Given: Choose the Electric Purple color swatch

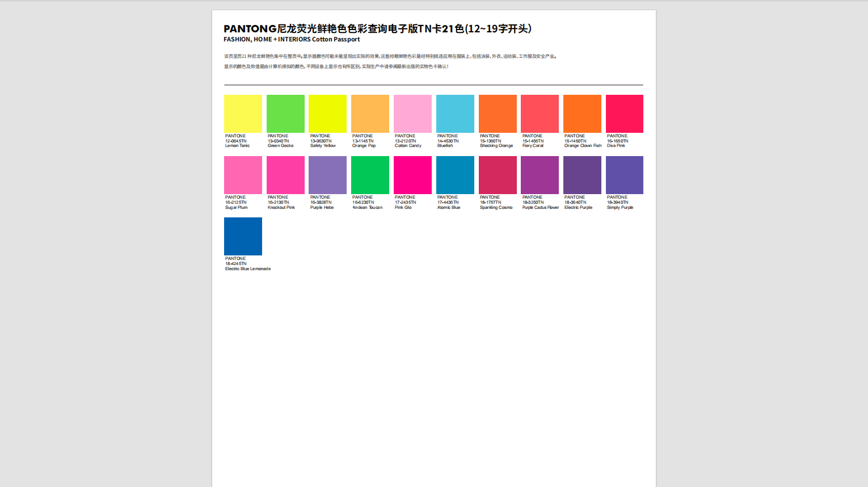Looking at the screenshot, I should pos(582,175).
